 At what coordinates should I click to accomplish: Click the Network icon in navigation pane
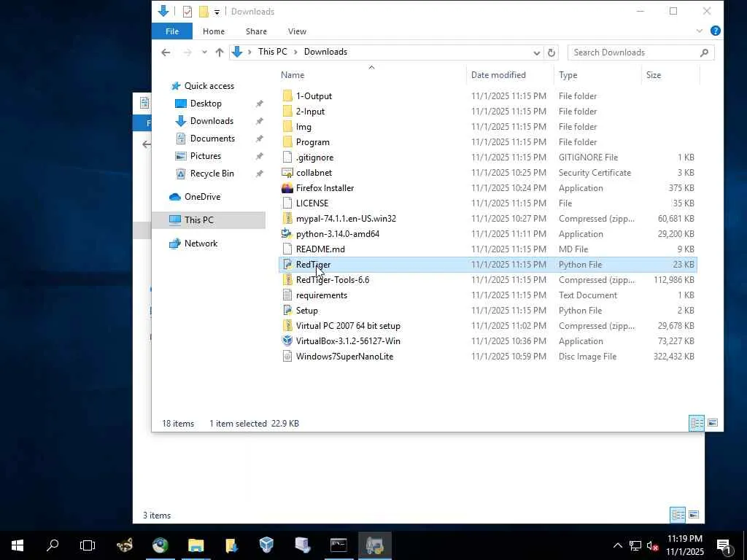175,244
